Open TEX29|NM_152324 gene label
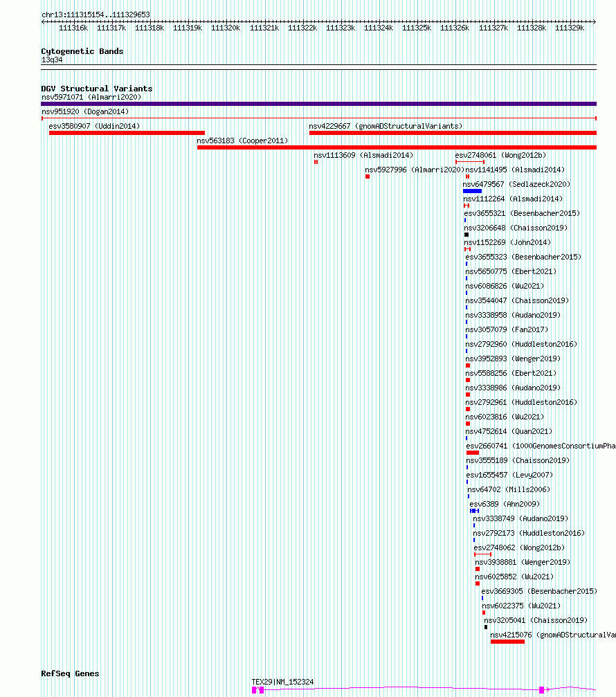616x697 pixels. click(282, 682)
